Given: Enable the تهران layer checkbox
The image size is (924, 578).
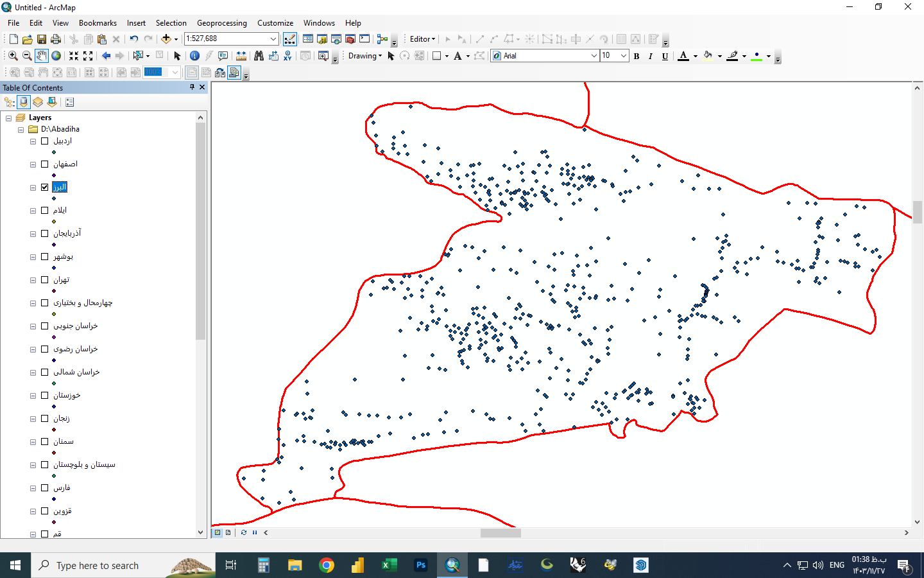Looking at the screenshot, I should pyautogui.click(x=45, y=280).
